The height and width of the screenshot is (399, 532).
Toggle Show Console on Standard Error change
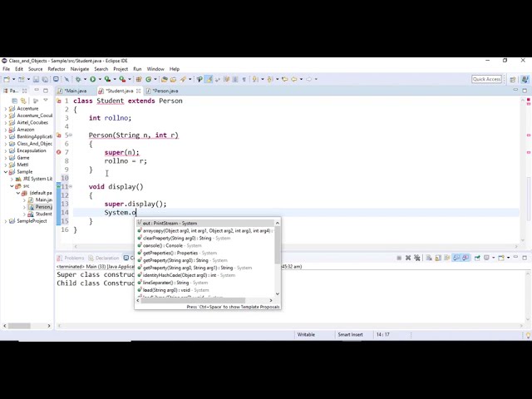click(x=465, y=258)
